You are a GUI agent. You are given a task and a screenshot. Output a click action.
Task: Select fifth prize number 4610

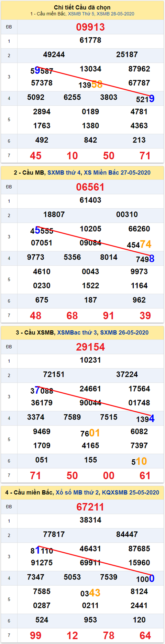pos(42,272)
